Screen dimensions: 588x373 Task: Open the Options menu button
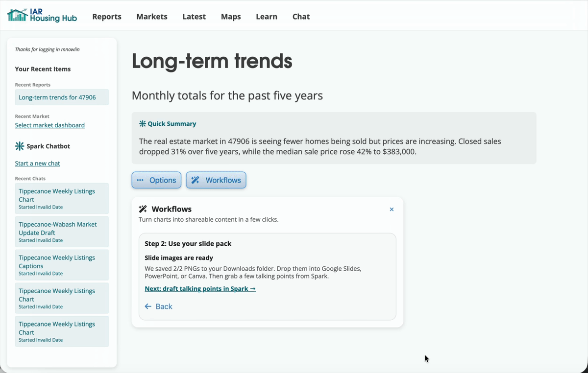(156, 180)
